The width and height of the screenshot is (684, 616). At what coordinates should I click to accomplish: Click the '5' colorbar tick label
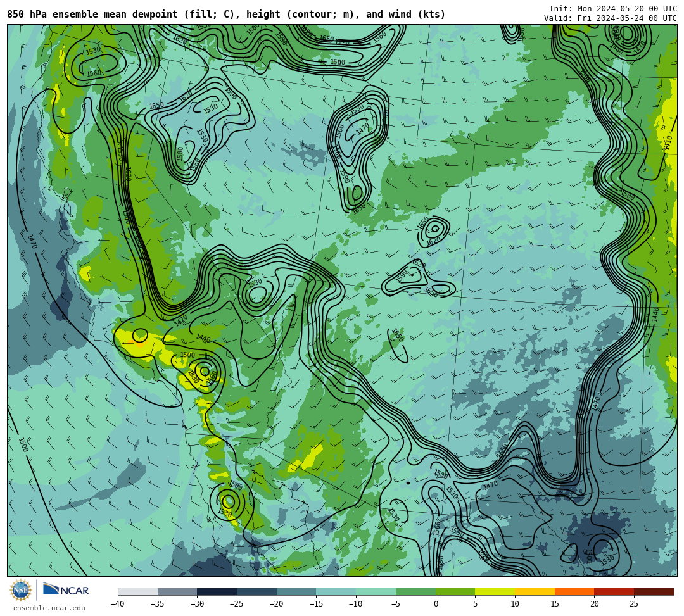475,604
